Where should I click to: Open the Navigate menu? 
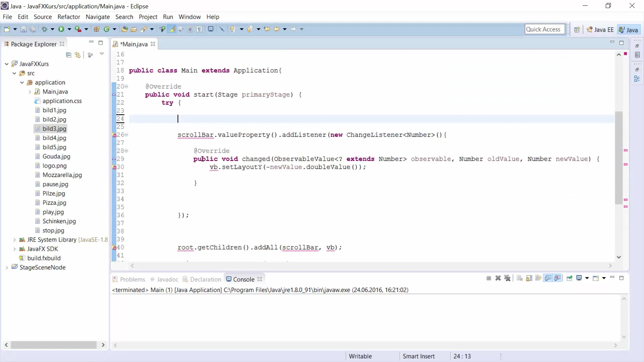coord(98,17)
